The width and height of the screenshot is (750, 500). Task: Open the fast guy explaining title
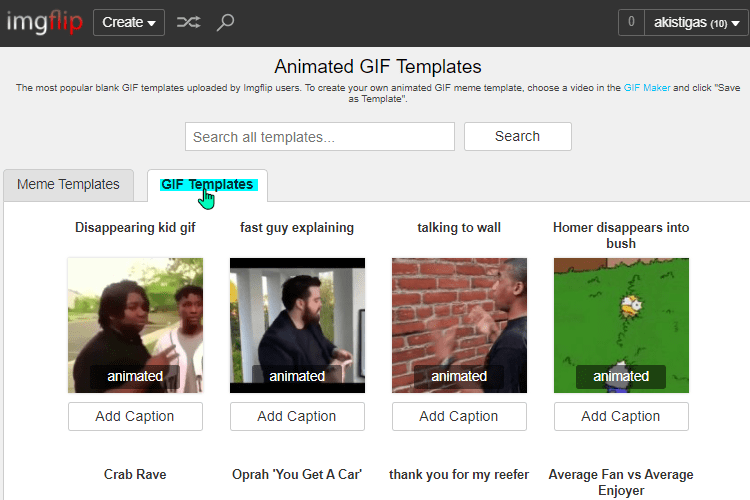[x=297, y=228]
